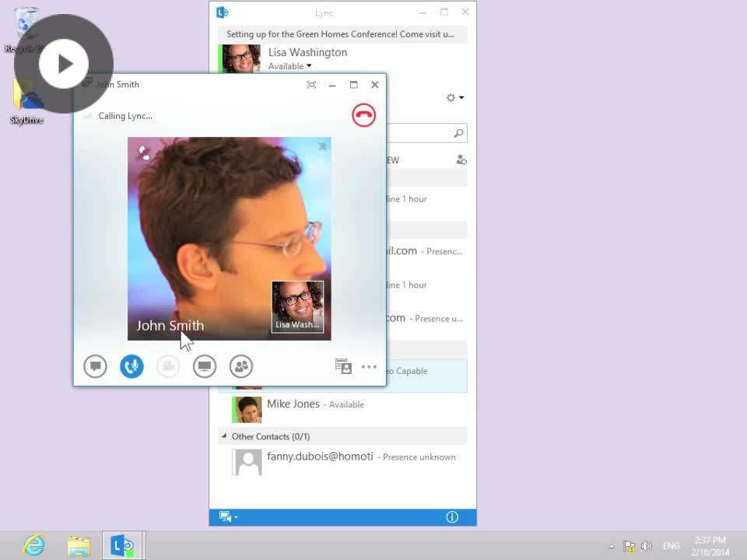This screenshot has height=560, width=747.
Task: Click Mike Jones's contact photo
Action: pos(247,410)
